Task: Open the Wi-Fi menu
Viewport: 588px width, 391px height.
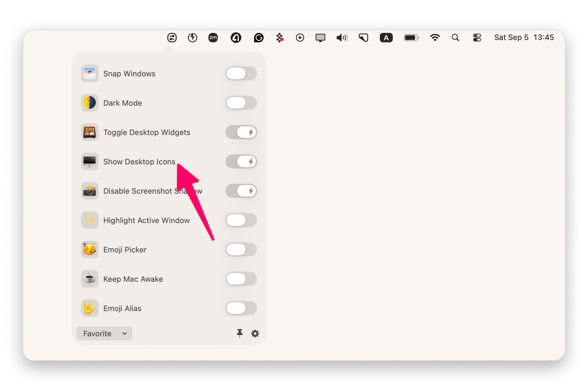Action: coord(435,38)
